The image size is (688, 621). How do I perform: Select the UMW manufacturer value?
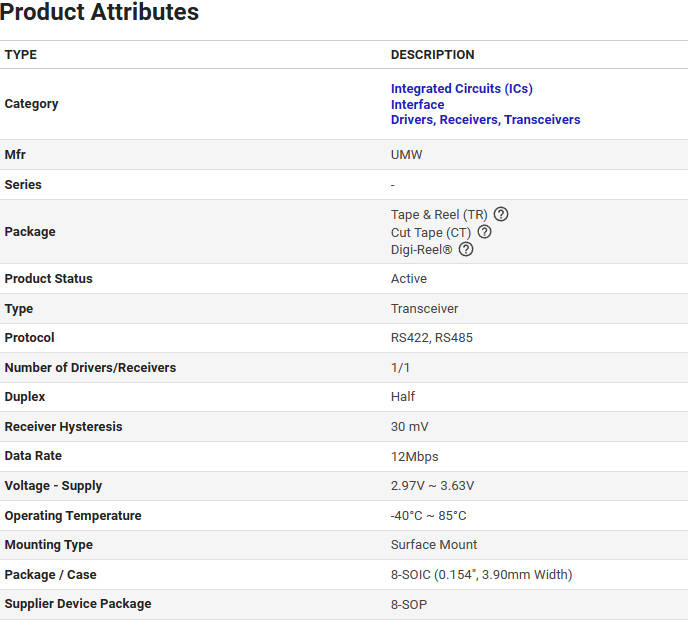tap(406, 155)
